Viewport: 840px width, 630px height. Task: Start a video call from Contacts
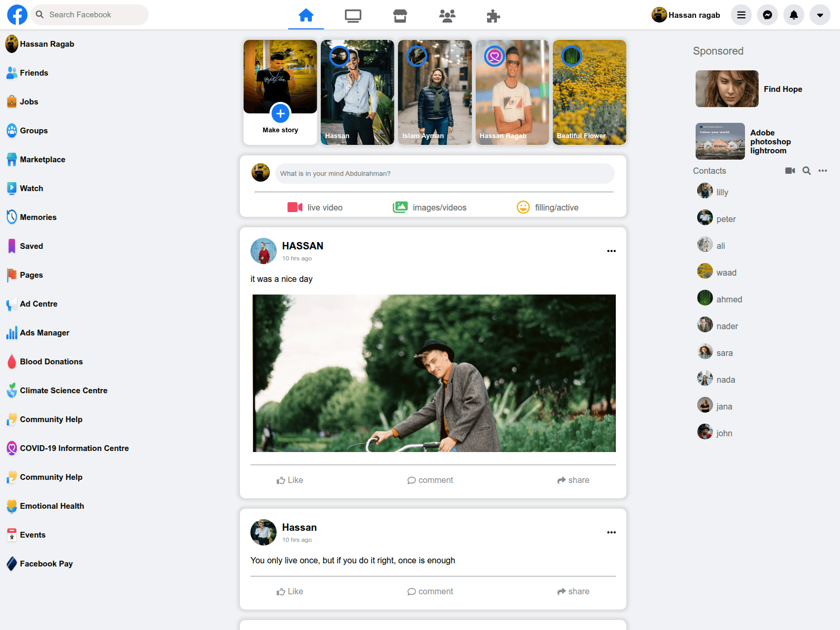point(790,171)
